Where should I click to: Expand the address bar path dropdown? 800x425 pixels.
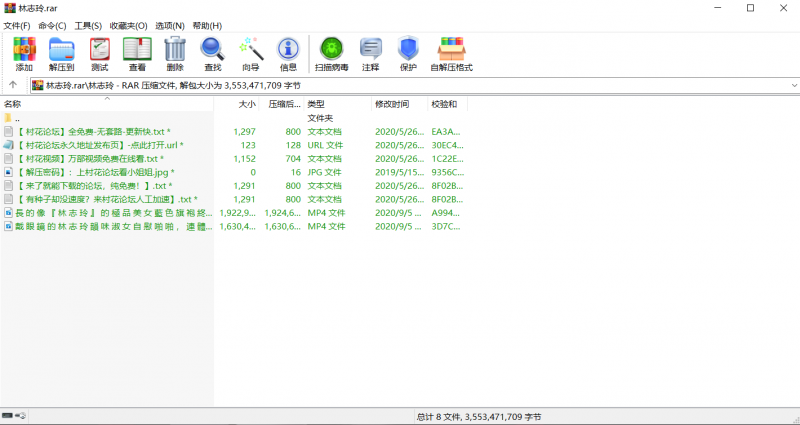[x=789, y=86]
